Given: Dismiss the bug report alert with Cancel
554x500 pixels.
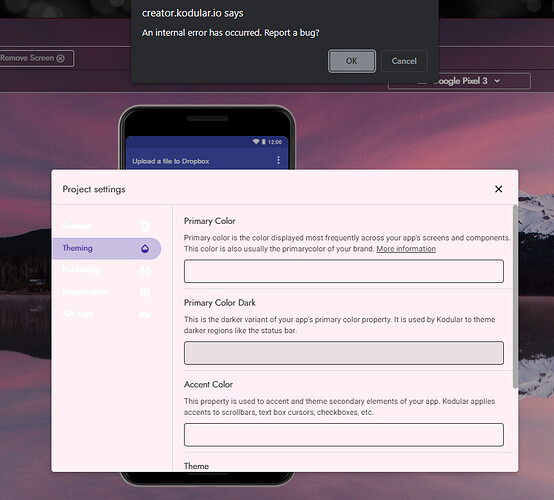Looking at the screenshot, I should [x=404, y=61].
